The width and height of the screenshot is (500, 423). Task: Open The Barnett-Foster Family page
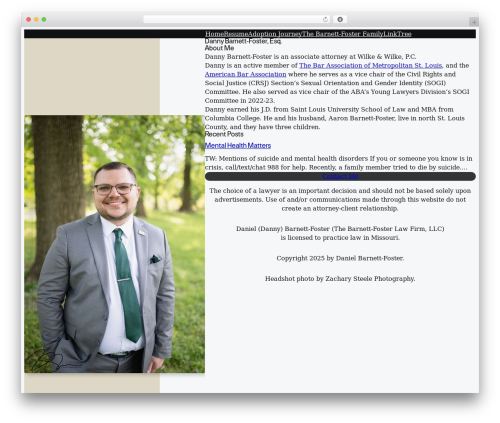point(342,34)
